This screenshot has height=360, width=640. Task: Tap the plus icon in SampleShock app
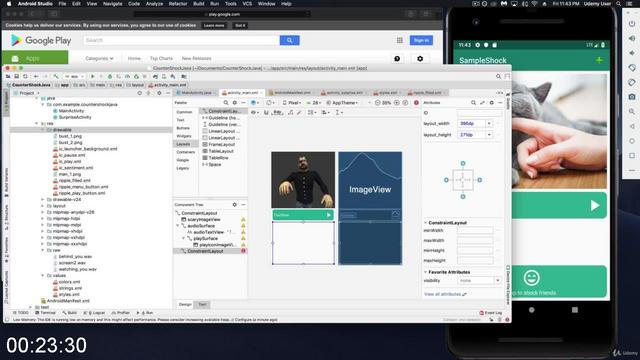coord(599,60)
